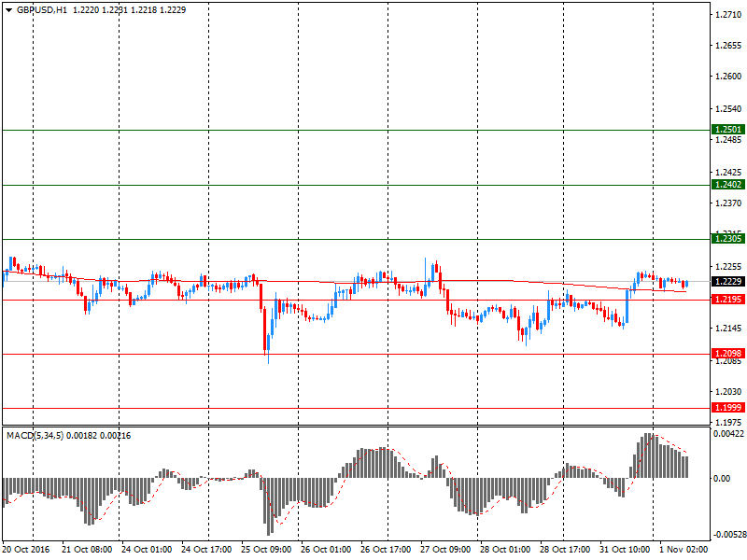Viewport: 747px width, 560px height.
Task: Click the 26 Oct 17:00 time label
Action: pyautogui.click(x=386, y=550)
